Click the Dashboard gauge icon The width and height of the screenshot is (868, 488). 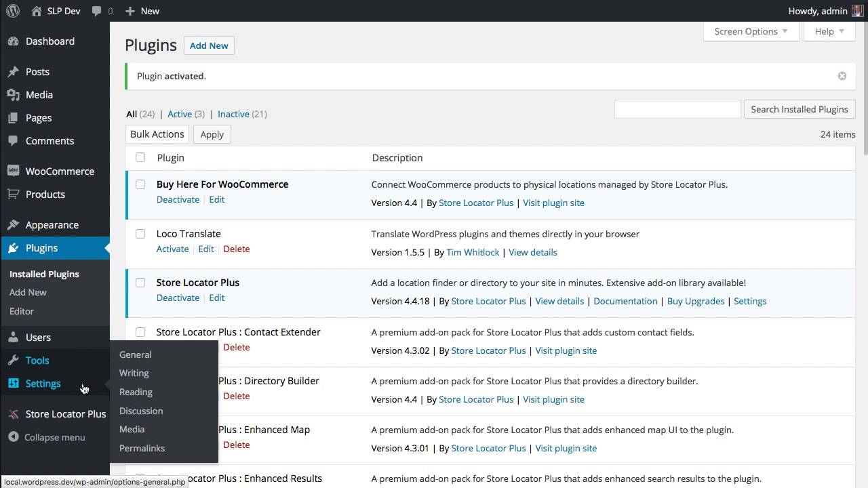[x=13, y=41]
